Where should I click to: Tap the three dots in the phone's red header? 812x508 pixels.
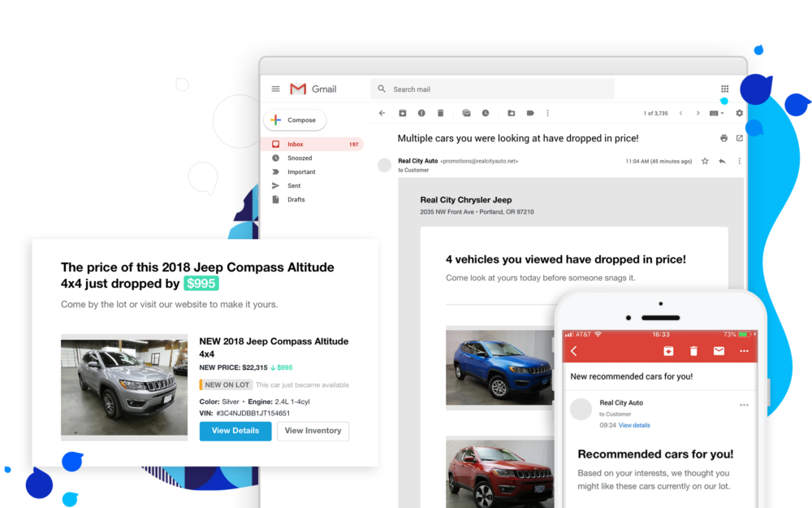coord(744,351)
